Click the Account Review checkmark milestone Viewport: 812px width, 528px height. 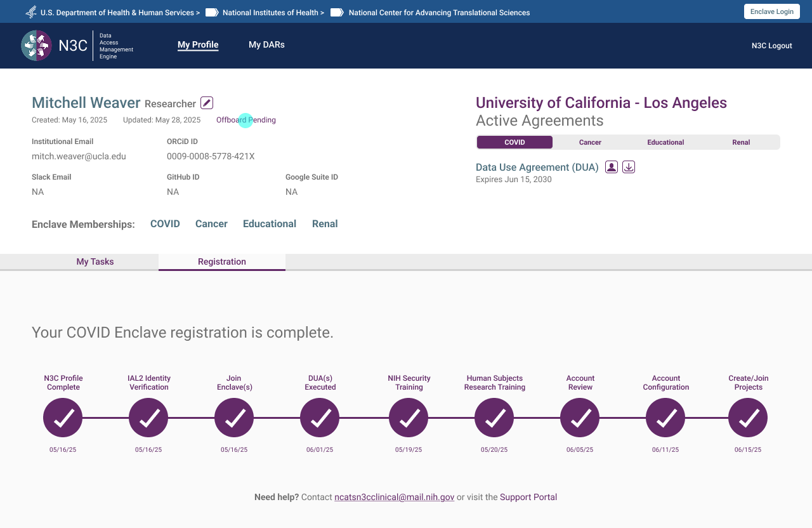point(579,418)
